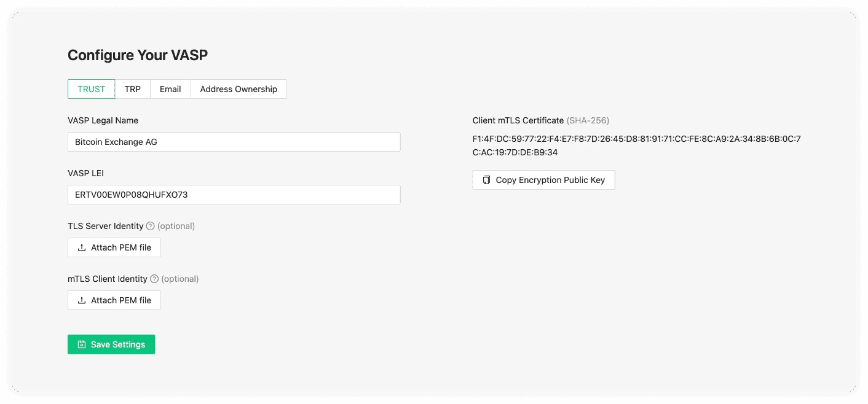Click the copy icon on Copy Encryption Public Key
The height and width of the screenshot is (404, 868).
(486, 179)
